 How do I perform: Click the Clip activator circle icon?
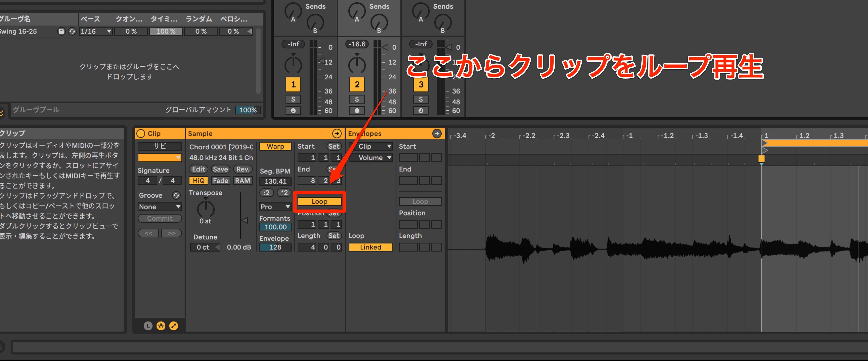141,134
